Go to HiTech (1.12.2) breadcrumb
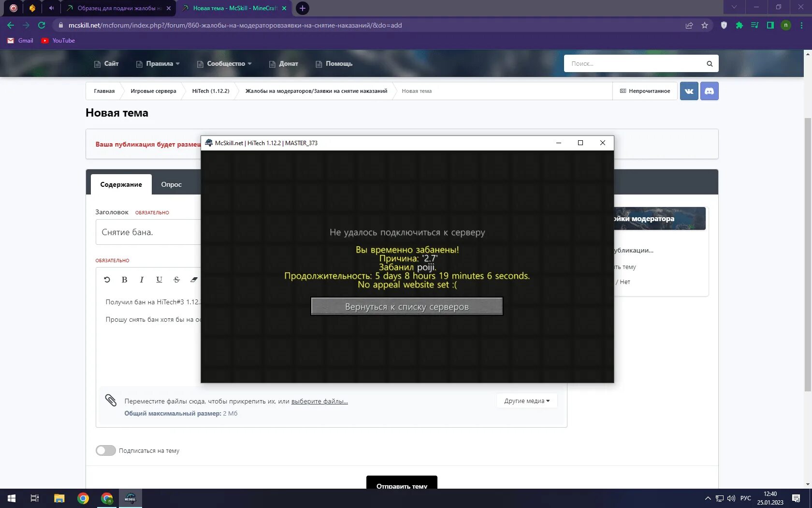812x508 pixels. [x=211, y=91]
